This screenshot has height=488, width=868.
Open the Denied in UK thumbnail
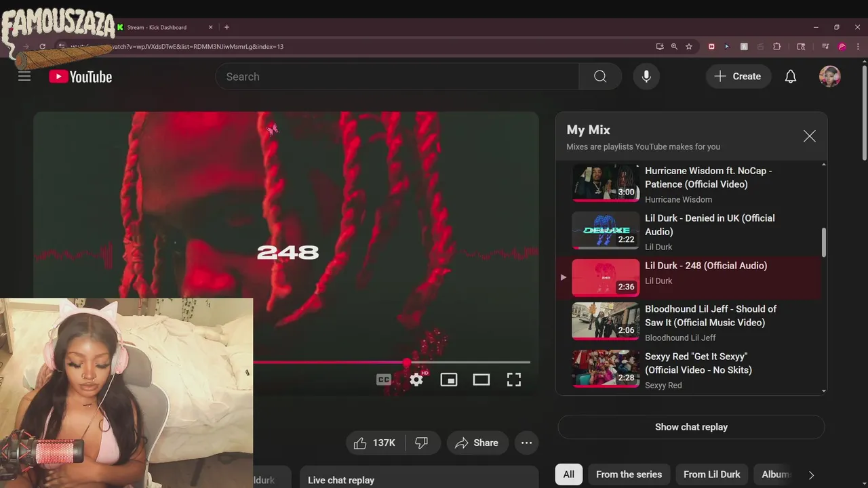606,230
